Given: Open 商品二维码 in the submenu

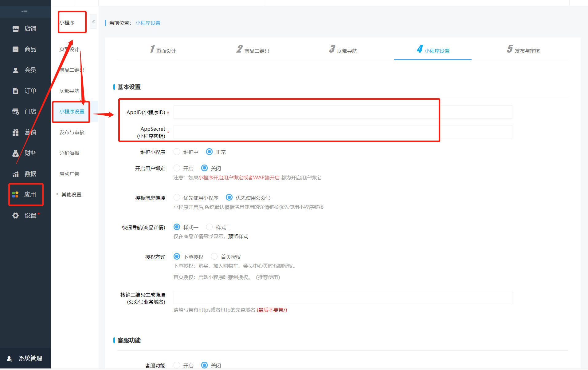Looking at the screenshot, I should click(x=72, y=70).
